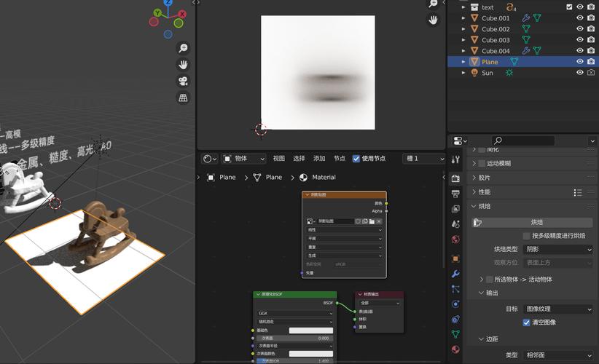This screenshot has width=599, height=364.
Task: Click the 次表面 0.000 value slider
Action: pos(294,338)
